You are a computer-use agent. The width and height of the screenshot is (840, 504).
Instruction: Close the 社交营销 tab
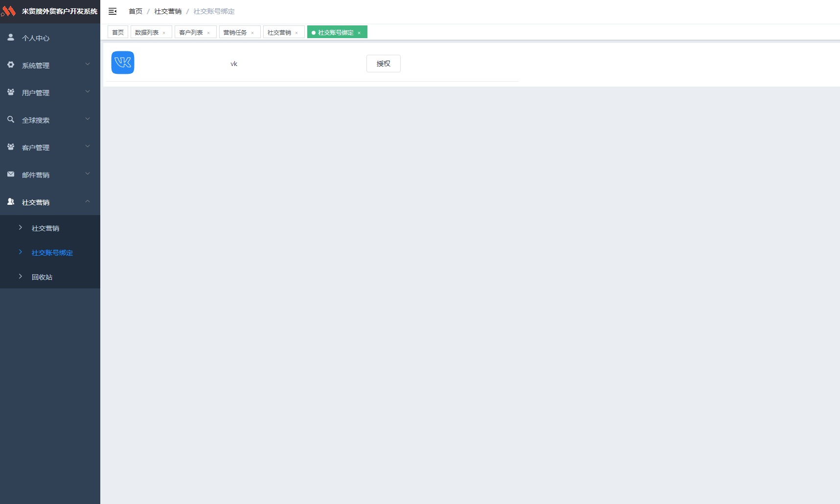click(x=296, y=33)
